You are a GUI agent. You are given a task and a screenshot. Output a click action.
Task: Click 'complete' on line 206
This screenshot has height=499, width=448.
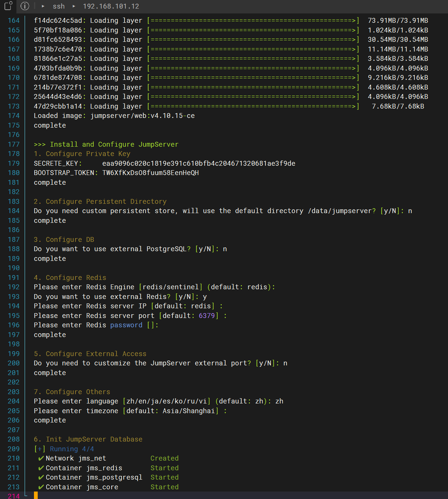point(50,420)
